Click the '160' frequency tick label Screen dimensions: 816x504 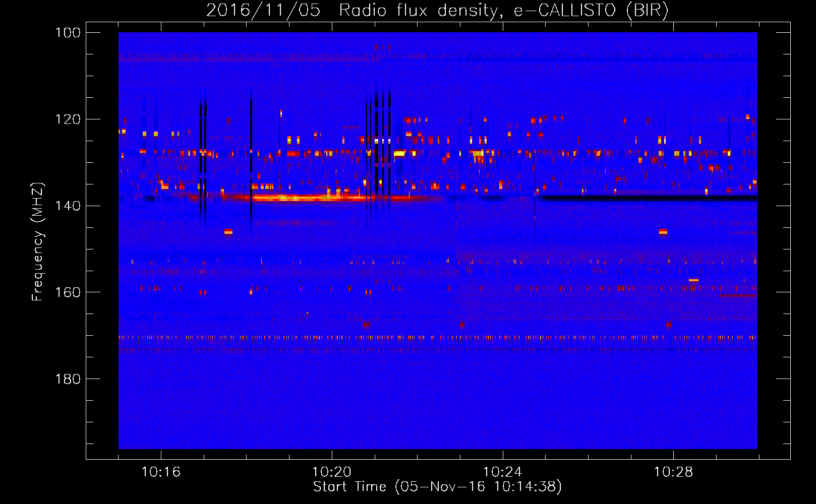[x=67, y=292]
